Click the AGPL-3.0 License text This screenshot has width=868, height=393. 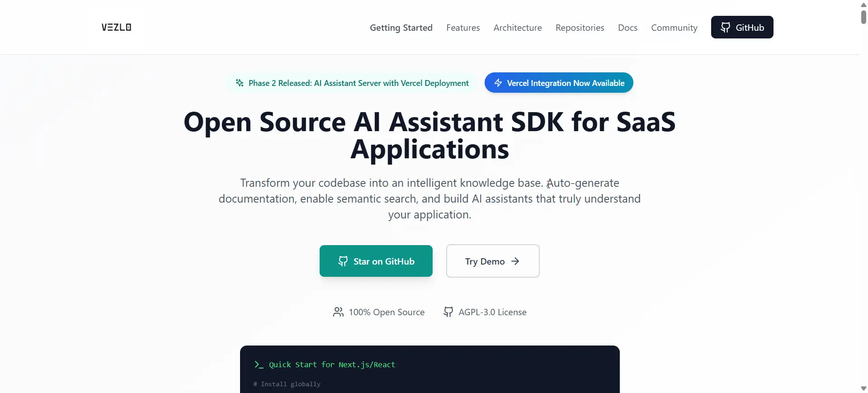[x=492, y=312]
